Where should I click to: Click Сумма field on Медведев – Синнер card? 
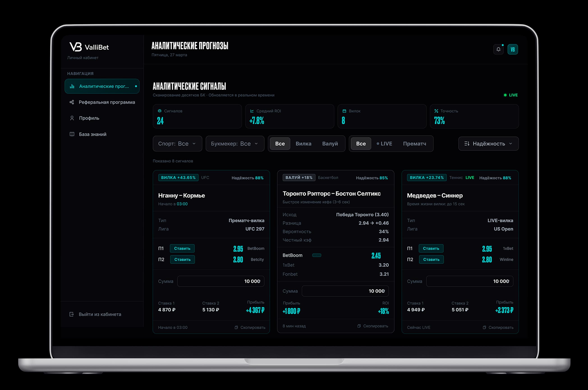tap(469, 281)
